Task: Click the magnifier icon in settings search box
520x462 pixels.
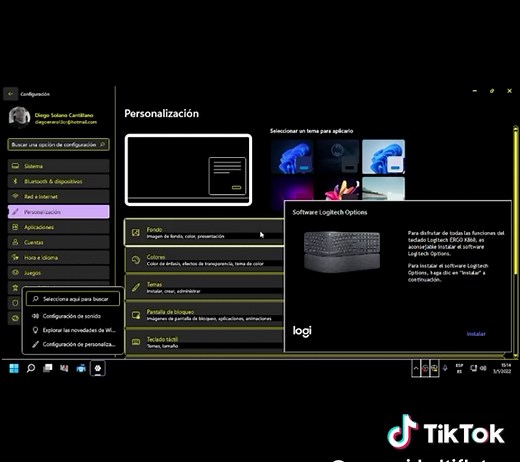Action: pyautogui.click(x=103, y=144)
